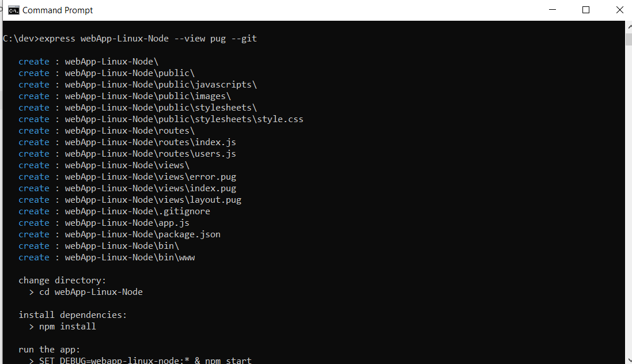This screenshot has height=364, width=632.
Task: Click the views\error.pug line
Action: click(130, 176)
